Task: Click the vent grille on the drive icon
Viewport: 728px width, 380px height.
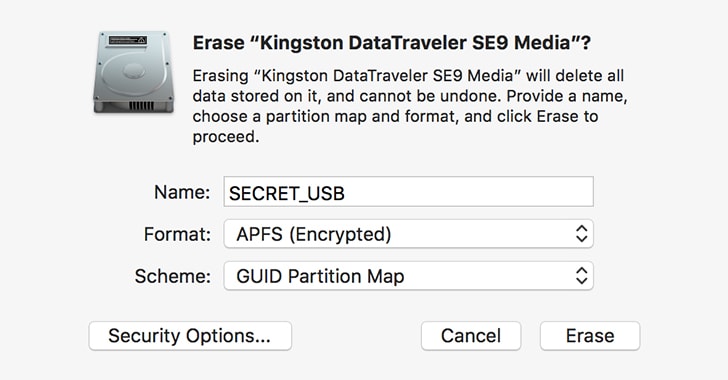Action: click(x=141, y=106)
